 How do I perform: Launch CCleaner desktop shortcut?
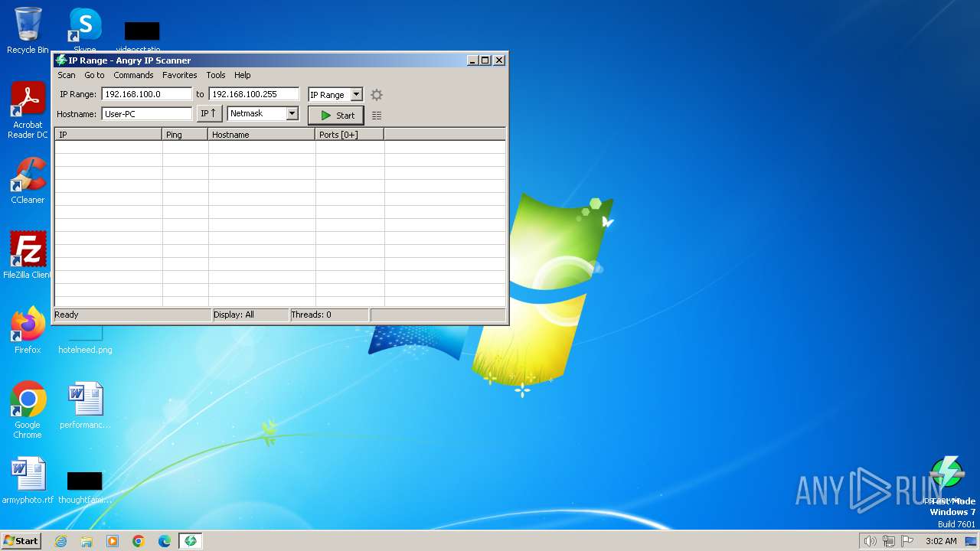coord(28,181)
